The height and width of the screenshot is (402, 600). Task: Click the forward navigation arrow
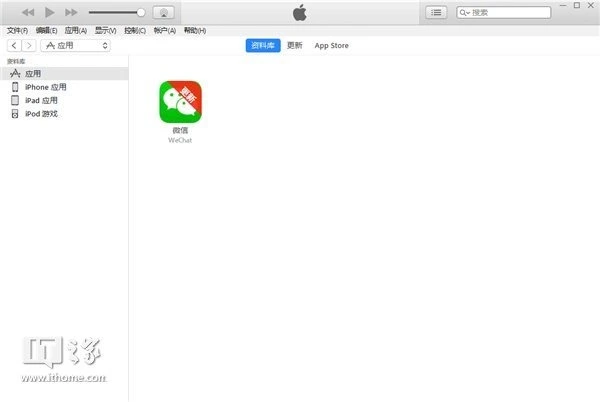(27, 46)
